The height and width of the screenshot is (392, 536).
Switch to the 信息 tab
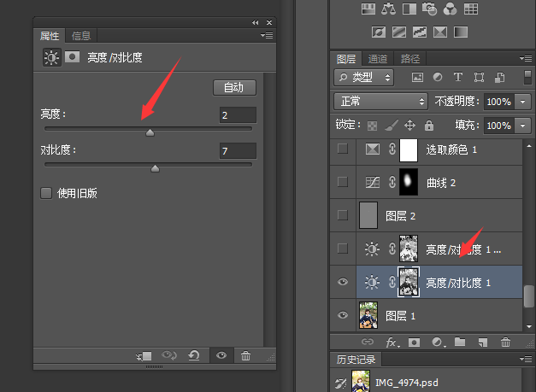click(x=81, y=36)
